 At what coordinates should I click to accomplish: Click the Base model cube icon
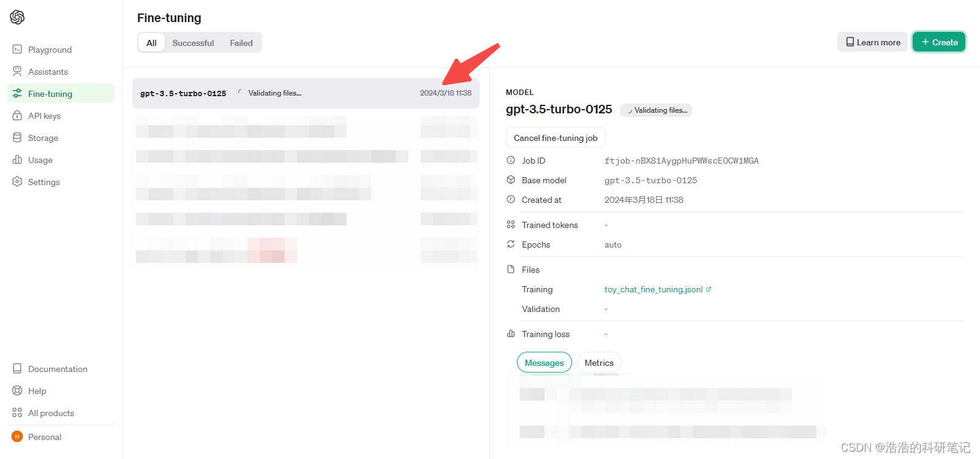click(511, 180)
